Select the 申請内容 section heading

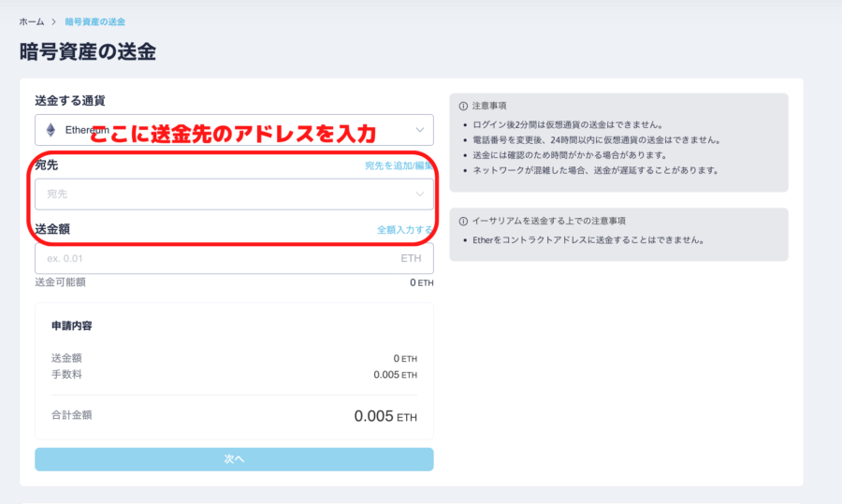(x=71, y=325)
